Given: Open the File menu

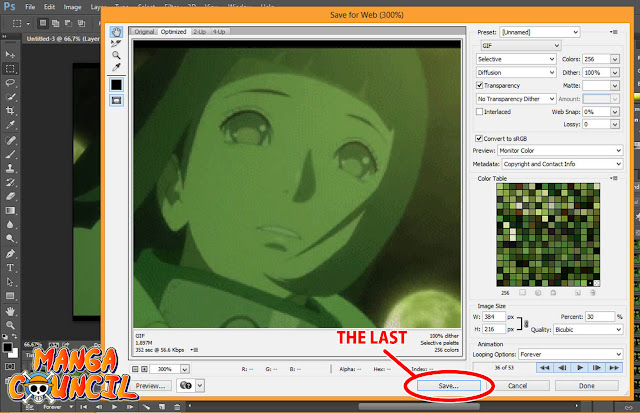Looking at the screenshot, I should (30, 7).
